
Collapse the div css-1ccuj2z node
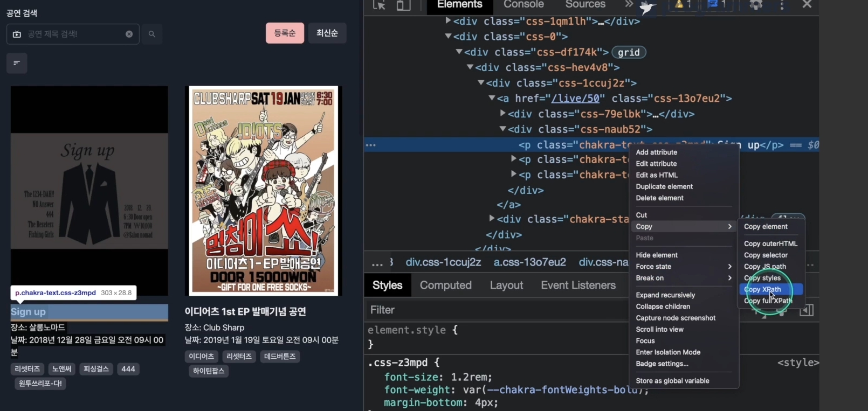coord(481,82)
